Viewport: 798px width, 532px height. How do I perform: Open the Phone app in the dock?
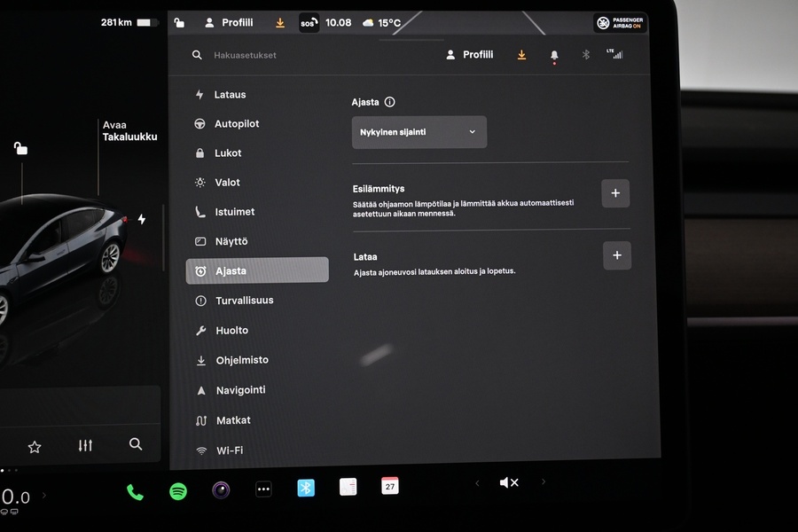coord(134,489)
